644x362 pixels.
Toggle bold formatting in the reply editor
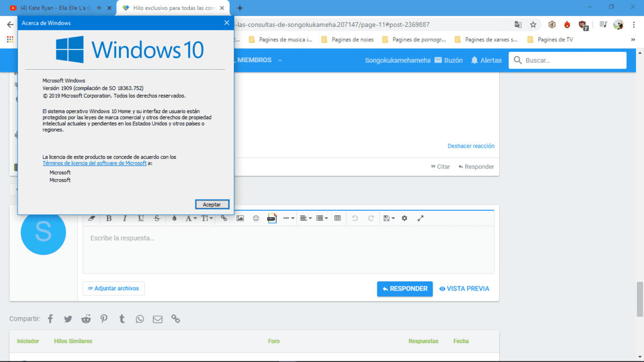pyautogui.click(x=109, y=218)
